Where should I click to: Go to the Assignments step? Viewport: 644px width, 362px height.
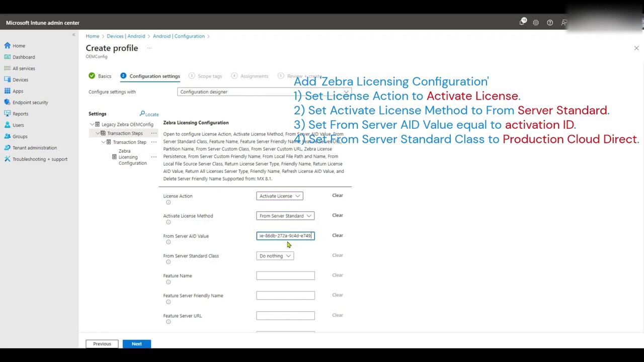point(250,76)
